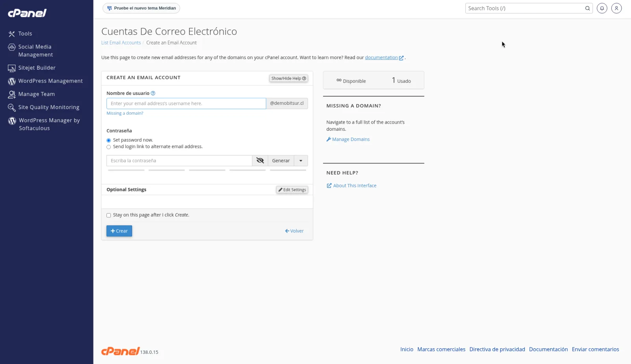
Task: Open Sitejet Builder in sidebar
Action: click(x=37, y=68)
